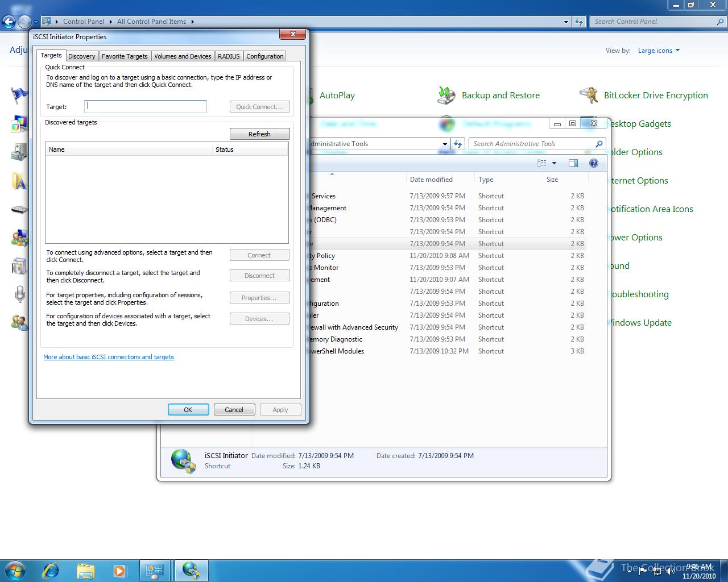Switch to iSCSI Initiator taskbar button

[191, 570]
